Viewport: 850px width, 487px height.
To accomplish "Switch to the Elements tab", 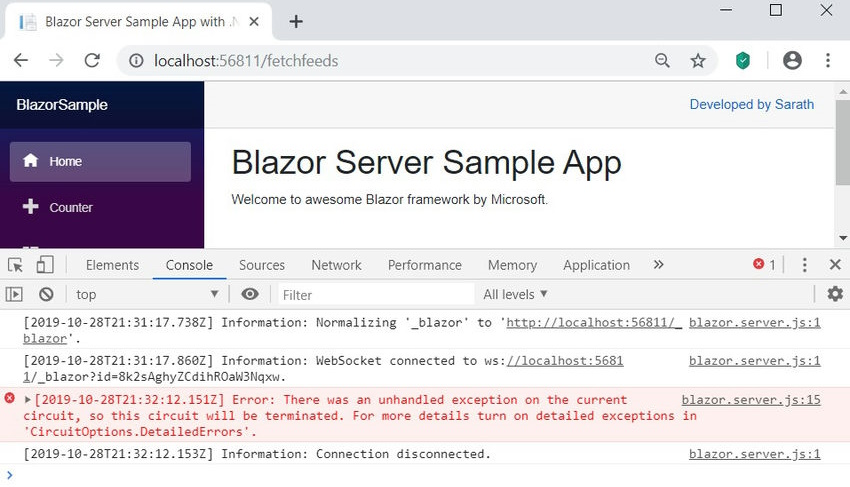I will tap(112, 265).
